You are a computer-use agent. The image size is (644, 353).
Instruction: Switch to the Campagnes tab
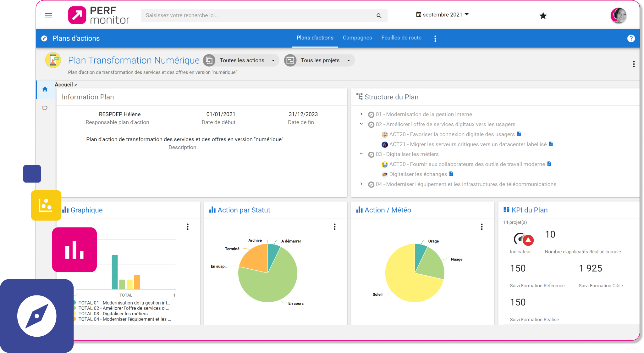[357, 38]
